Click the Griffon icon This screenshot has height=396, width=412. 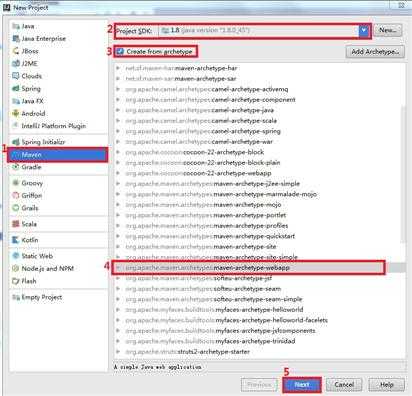tap(16, 195)
